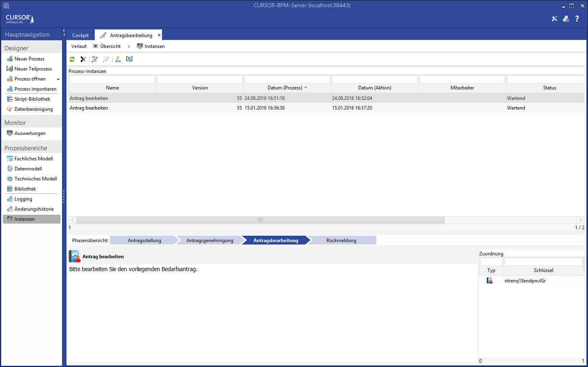Click the horizontal scrollbar of instances table

[260, 220]
